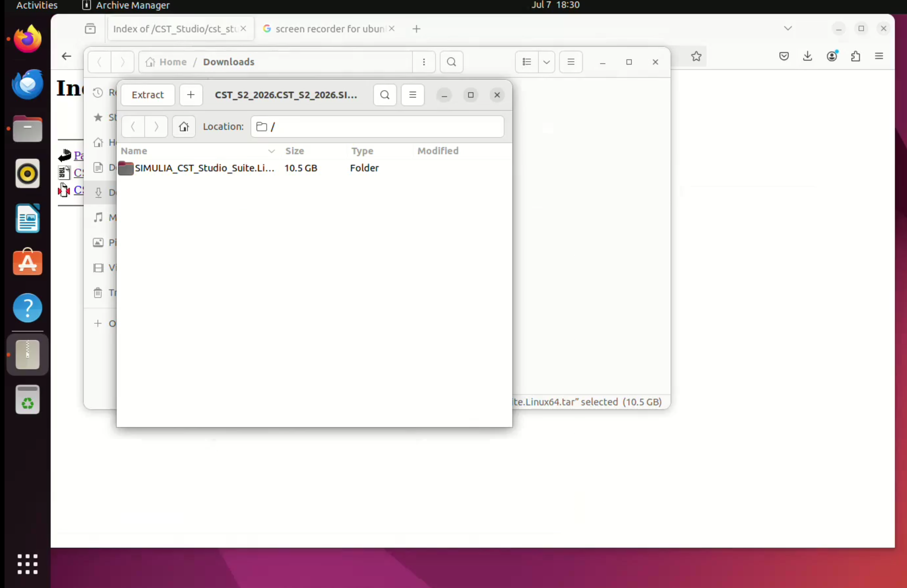Image resolution: width=907 pixels, height=588 pixels.
Task: Open Firefox list all tabs dropdown
Action: tap(788, 28)
